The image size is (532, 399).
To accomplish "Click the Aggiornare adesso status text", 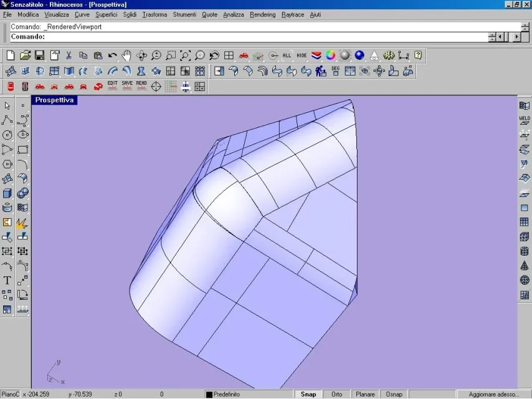I will (493, 394).
